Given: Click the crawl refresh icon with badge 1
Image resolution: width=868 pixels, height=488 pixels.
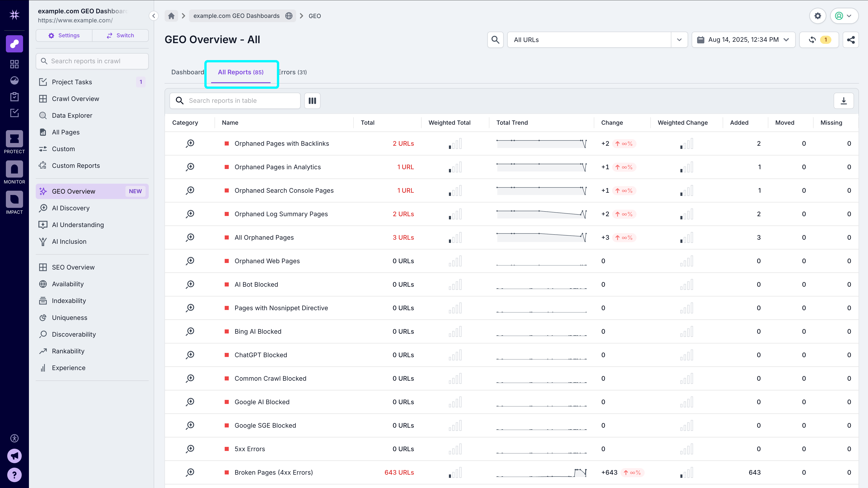Looking at the screenshot, I should click(819, 39).
